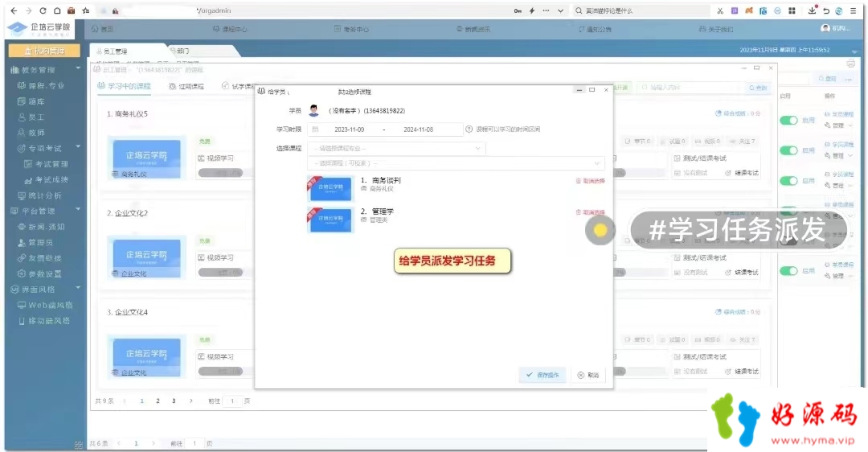Open 移动端风格 phone icon in sidebar
The height and width of the screenshot is (452, 868).
tap(22, 321)
